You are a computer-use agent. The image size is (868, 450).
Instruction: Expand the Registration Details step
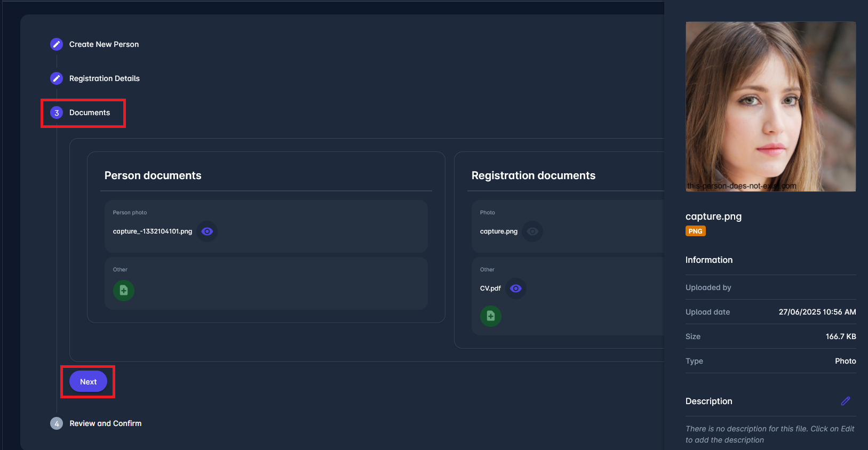pos(105,78)
